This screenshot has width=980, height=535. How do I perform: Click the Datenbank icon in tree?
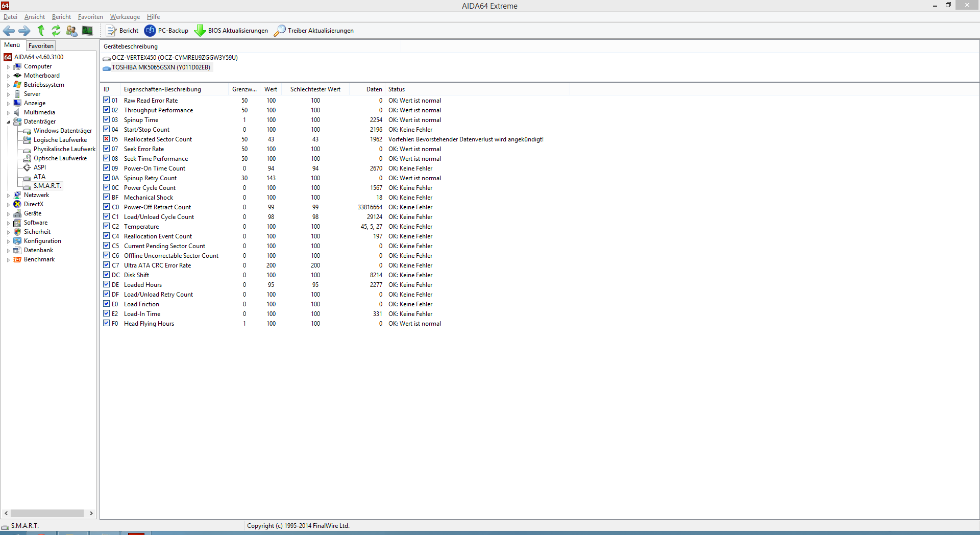coord(17,250)
